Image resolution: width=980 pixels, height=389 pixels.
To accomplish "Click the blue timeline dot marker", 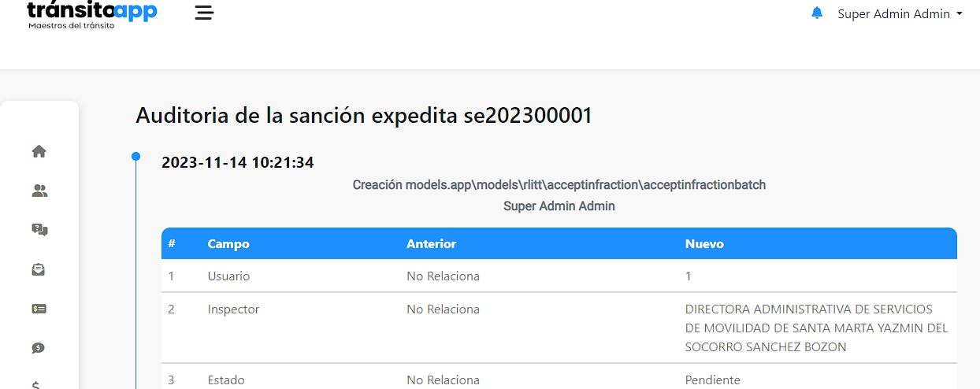I will click(135, 157).
